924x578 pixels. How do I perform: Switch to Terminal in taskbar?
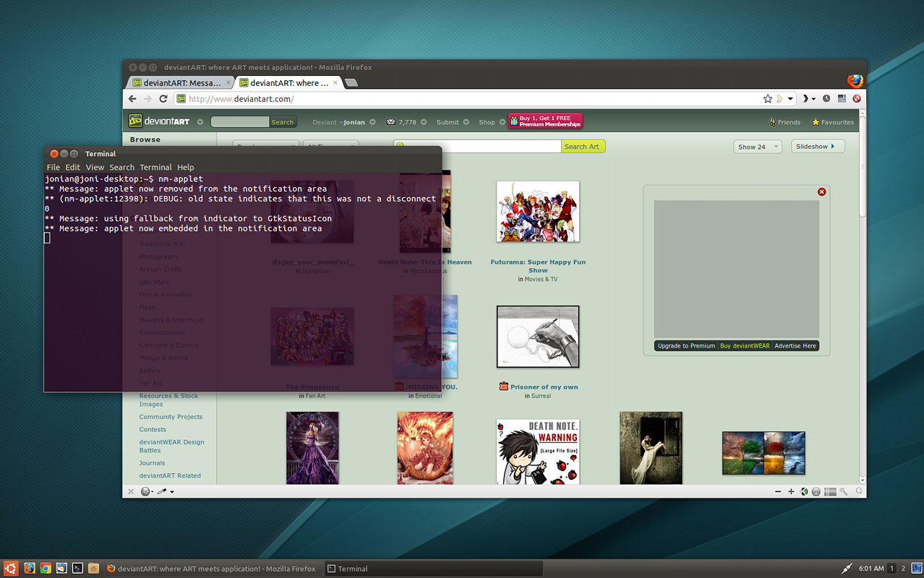[x=432, y=569]
